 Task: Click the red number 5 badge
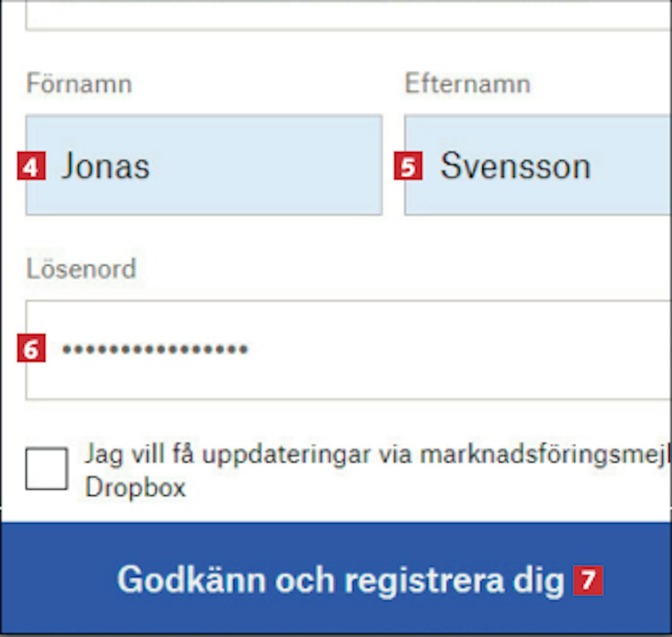[408, 166]
